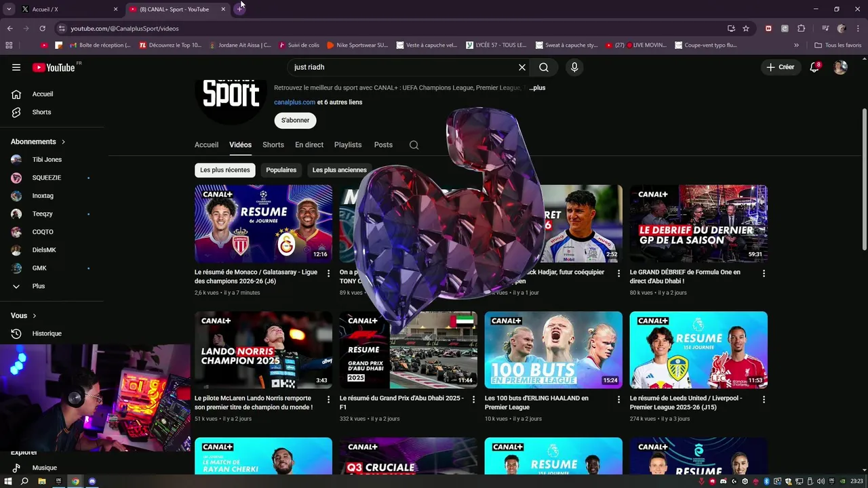Open the canalplus.com link
The height and width of the screenshot is (488, 868).
point(294,102)
